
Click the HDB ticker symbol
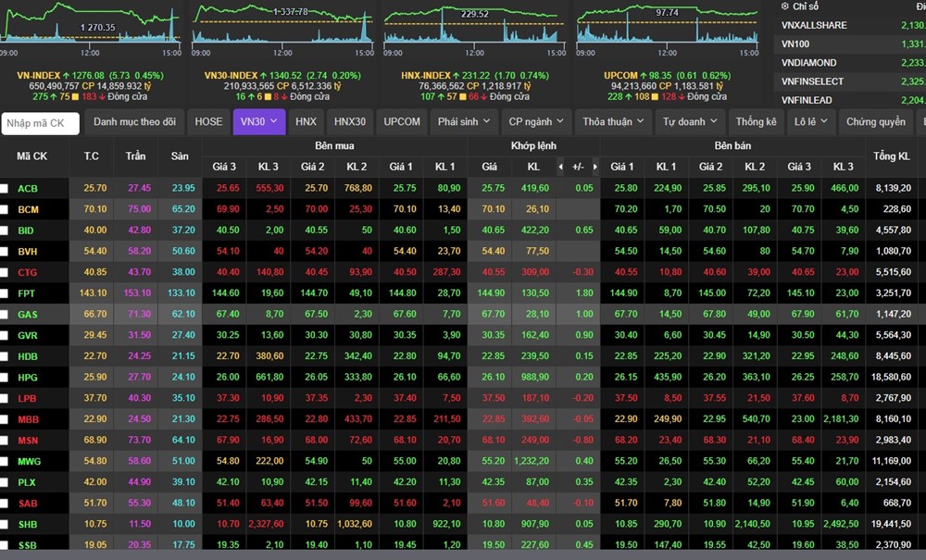point(27,356)
